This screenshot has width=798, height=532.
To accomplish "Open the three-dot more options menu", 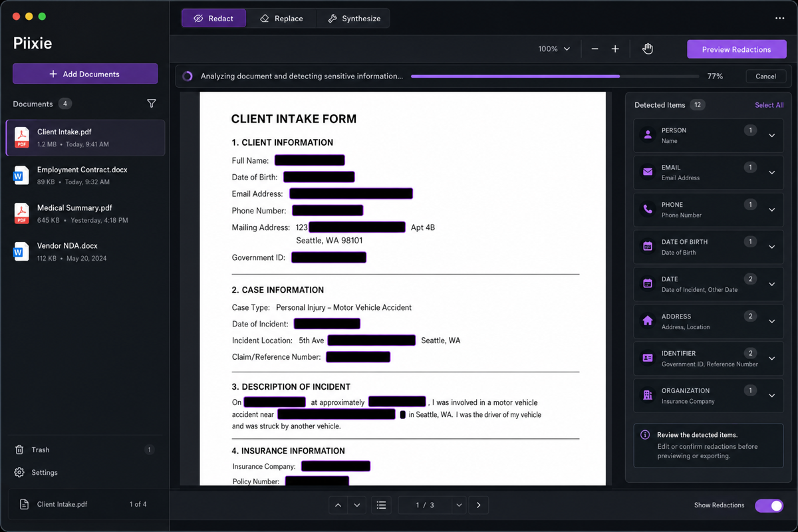I will pyautogui.click(x=780, y=19).
